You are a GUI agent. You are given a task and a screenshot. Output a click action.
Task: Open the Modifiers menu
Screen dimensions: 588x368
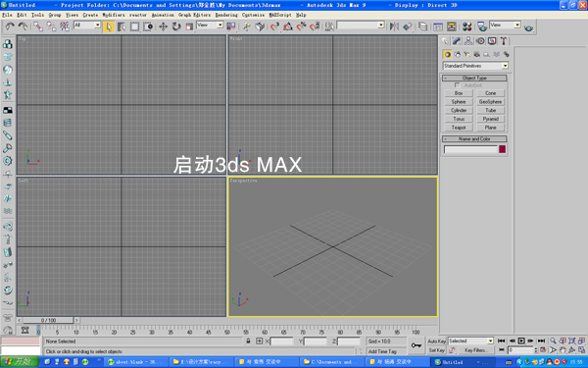click(x=114, y=15)
